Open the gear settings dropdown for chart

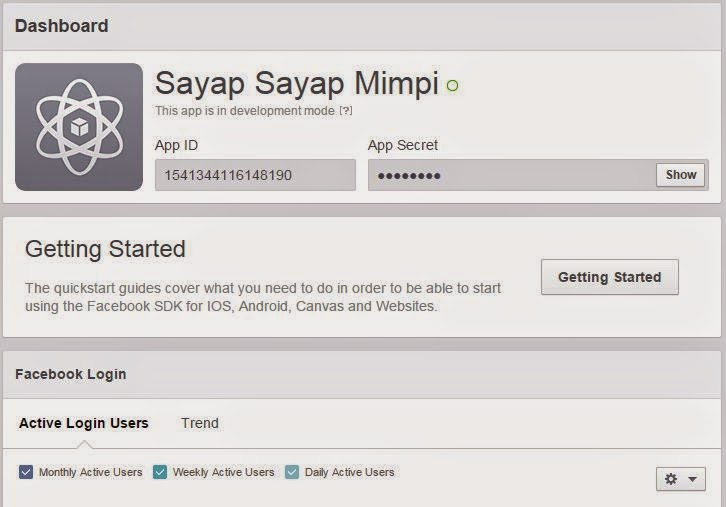pyautogui.click(x=680, y=479)
